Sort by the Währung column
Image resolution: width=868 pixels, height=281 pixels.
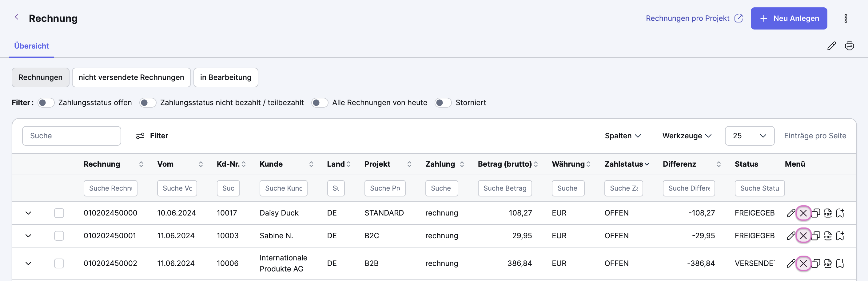(x=588, y=164)
